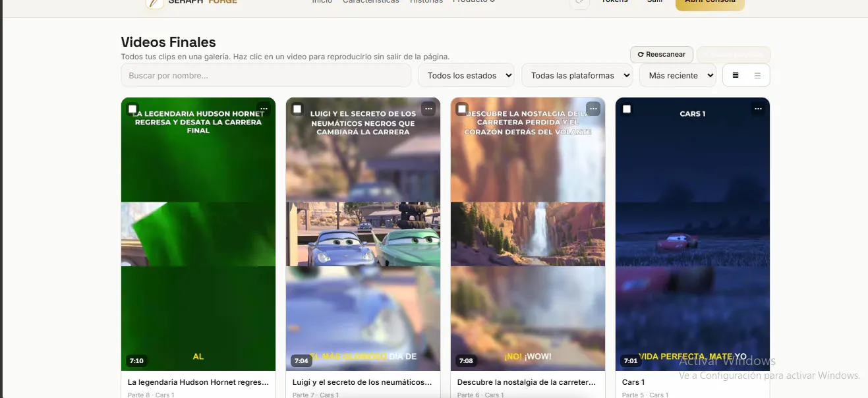
Task: Play the Luigi neumáticos negros video thumbnail
Action: click(x=363, y=234)
